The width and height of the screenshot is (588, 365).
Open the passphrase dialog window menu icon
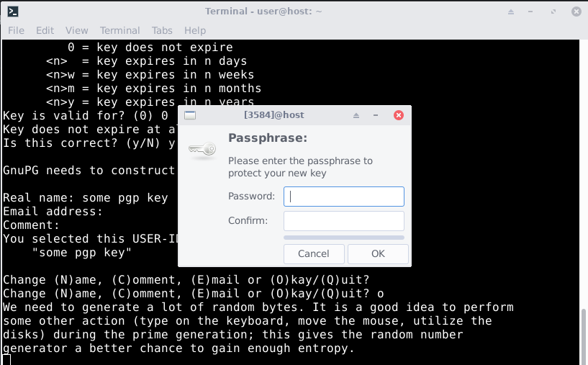click(189, 115)
